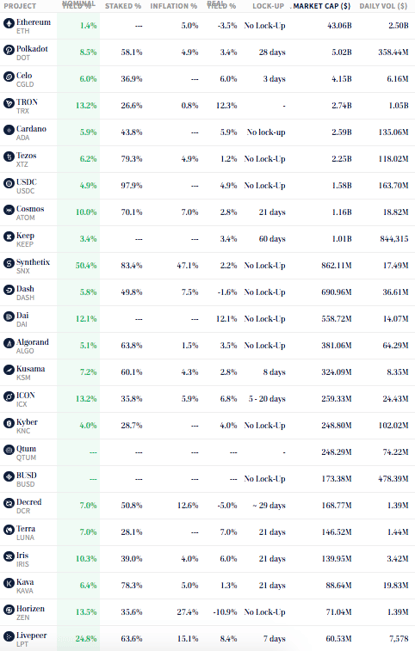Sort by Lock-Up column header
The height and width of the screenshot is (651, 415).
coord(268,6)
